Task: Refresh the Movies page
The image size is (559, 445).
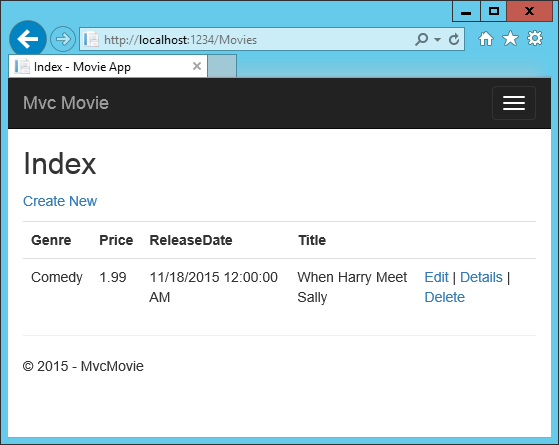Action: [454, 39]
